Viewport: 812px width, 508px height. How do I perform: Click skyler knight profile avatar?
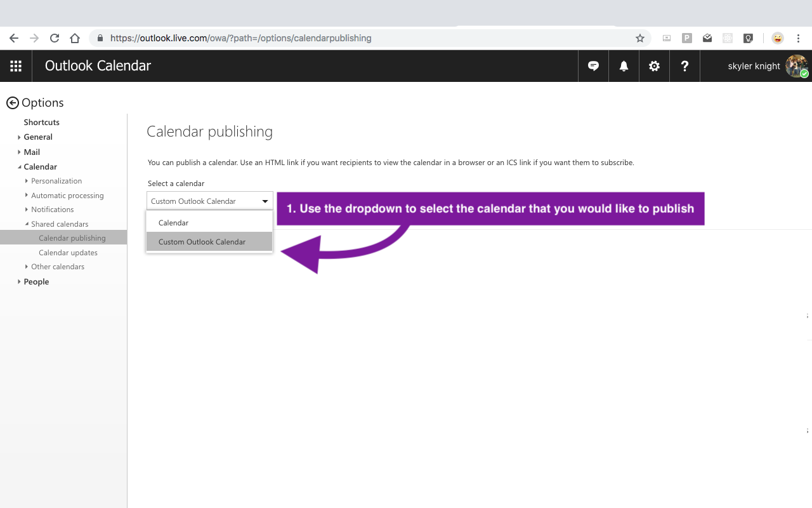point(796,66)
